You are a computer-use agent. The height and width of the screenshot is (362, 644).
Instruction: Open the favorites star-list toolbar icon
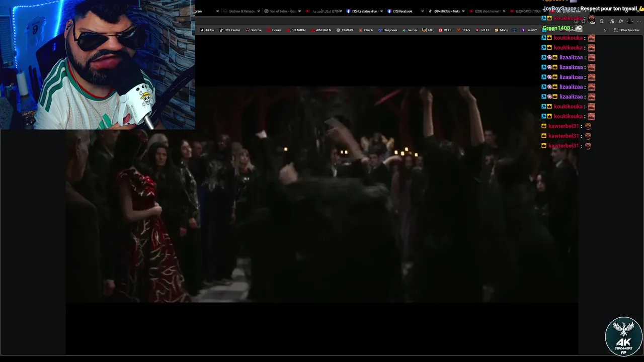(x=621, y=21)
